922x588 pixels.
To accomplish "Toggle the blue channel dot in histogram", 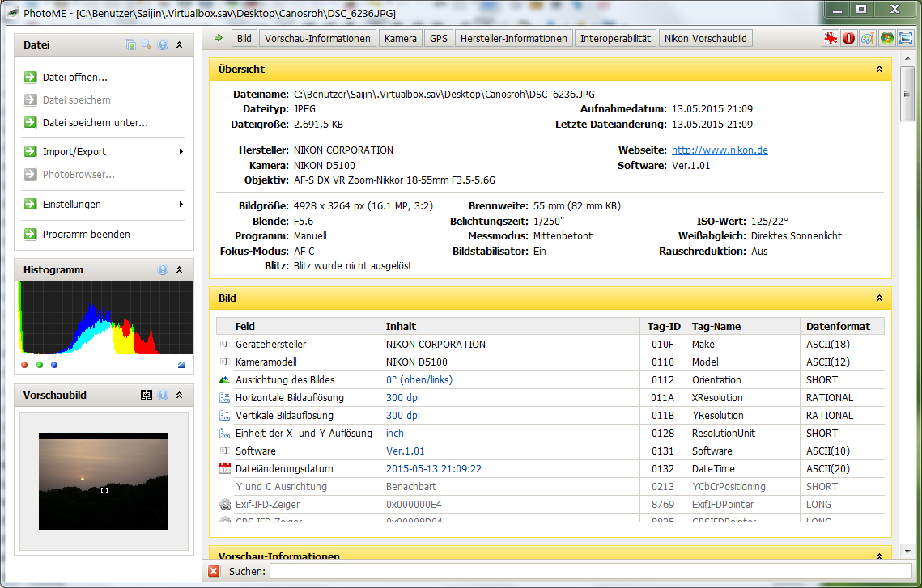I will (x=54, y=365).
